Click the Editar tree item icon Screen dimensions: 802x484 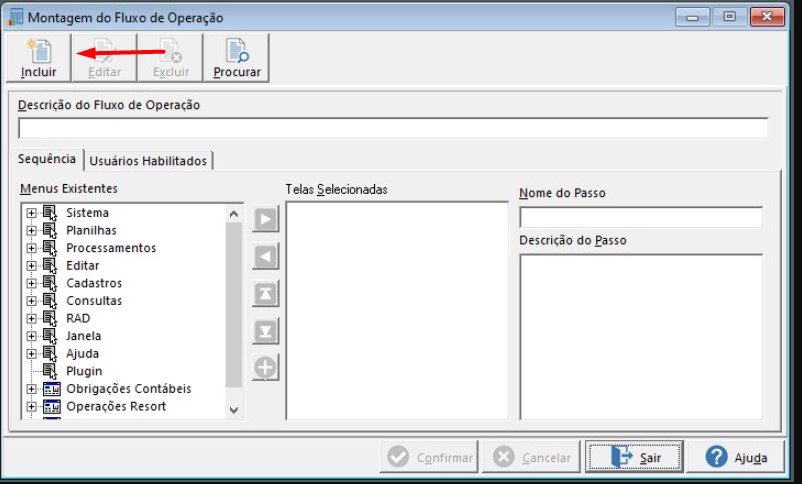pos(50,266)
